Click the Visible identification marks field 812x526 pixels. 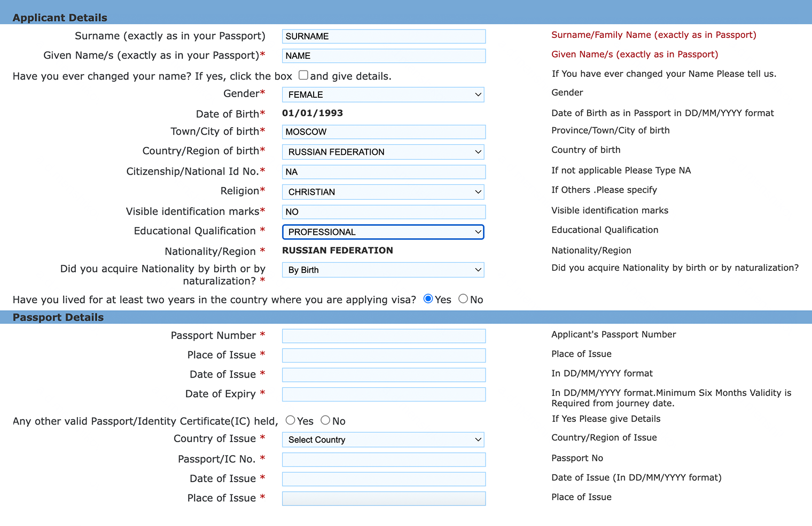coord(384,212)
